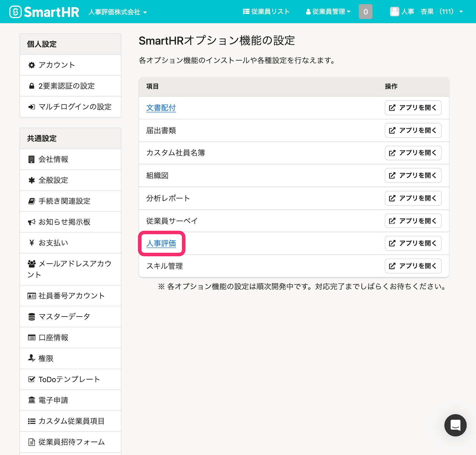Screen dimensions: 476x455
Task: Click the document icon beside 従業員招待フォーム
Action: (32, 442)
